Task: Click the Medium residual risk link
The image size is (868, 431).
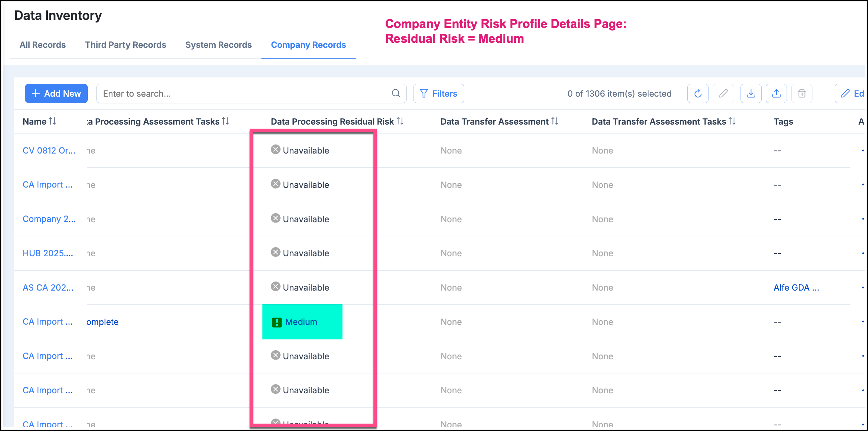Action: [x=301, y=322]
